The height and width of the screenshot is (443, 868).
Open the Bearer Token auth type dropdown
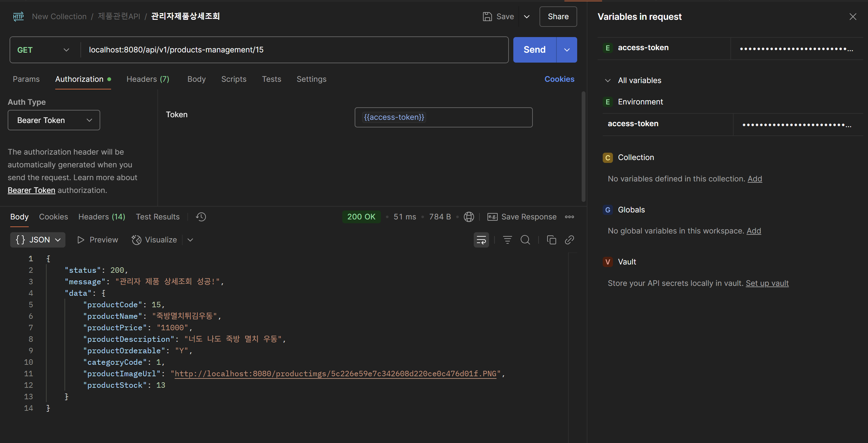point(54,120)
